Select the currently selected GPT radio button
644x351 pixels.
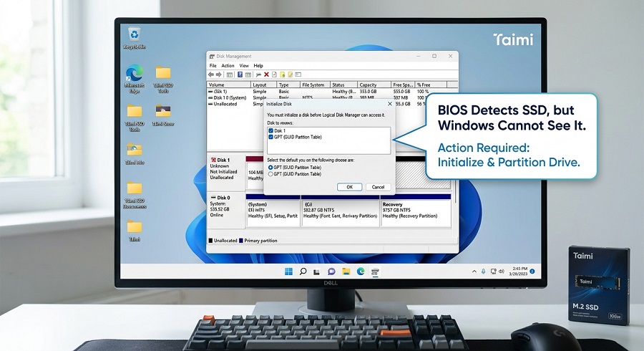[x=270, y=168]
